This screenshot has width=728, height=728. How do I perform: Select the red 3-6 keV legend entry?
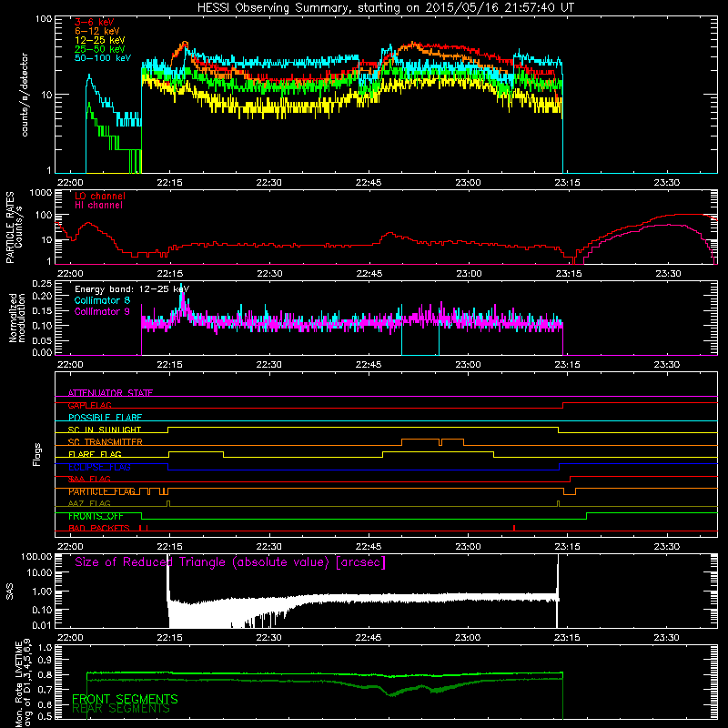click(95, 22)
